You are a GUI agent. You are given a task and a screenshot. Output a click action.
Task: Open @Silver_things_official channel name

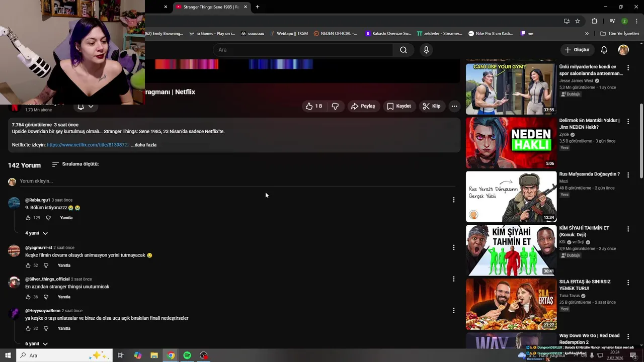click(x=47, y=279)
